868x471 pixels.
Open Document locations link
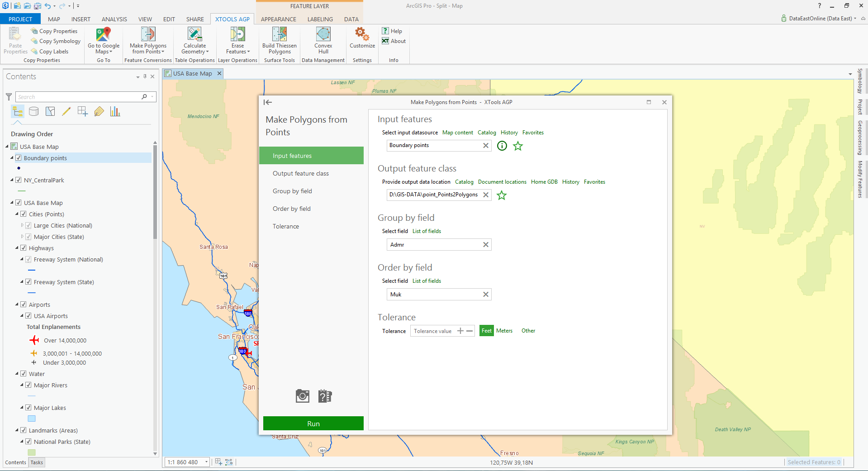click(x=502, y=182)
